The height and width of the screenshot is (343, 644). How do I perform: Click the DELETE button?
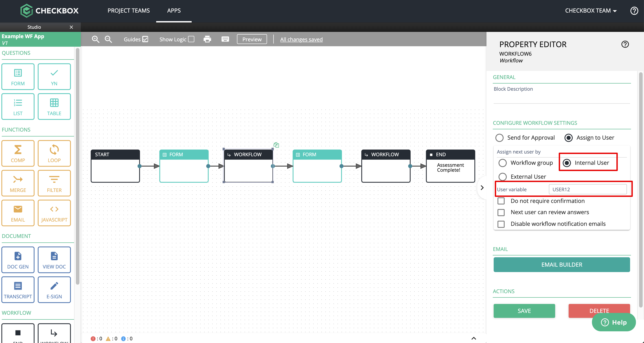coord(599,311)
